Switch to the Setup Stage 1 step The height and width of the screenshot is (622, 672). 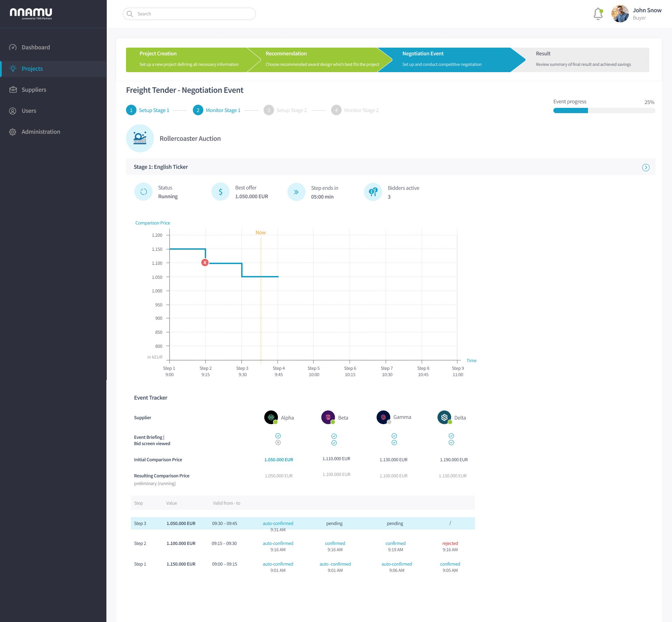point(148,110)
